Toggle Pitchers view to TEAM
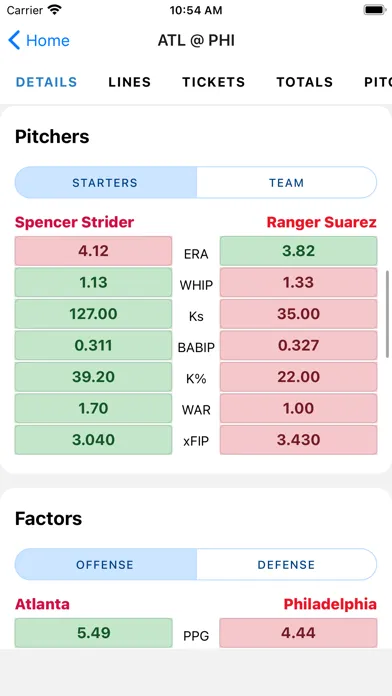Image resolution: width=392 pixels, height=696 pixels. pos(286,182)
